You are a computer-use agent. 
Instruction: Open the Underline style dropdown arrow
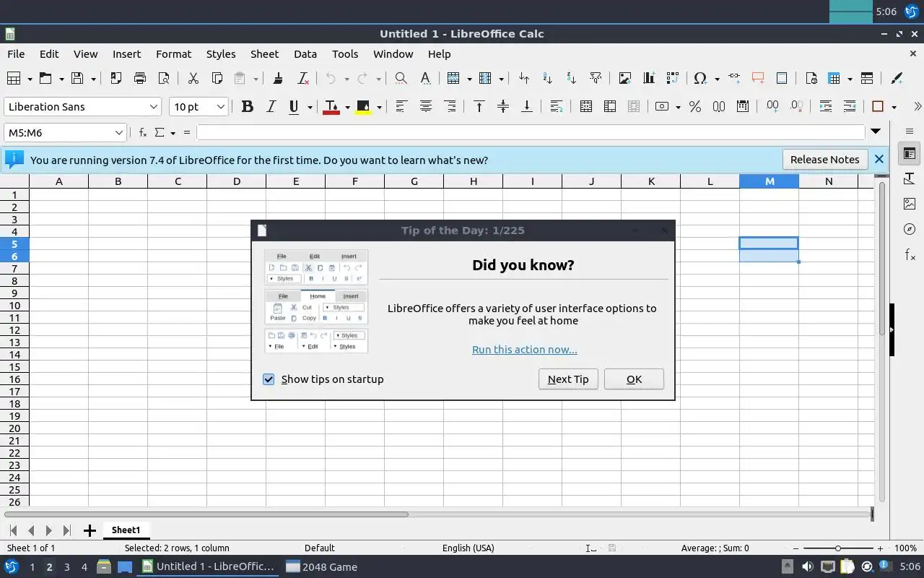pyautogui.click(x=310, y=107)
